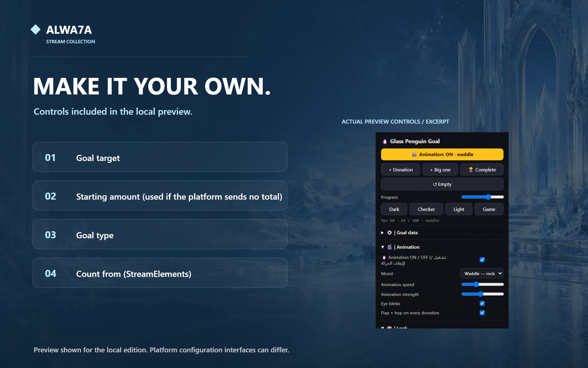Select the 03 Goal type card
Viewport: 588px width, 368px height.
tap(160, 234)
